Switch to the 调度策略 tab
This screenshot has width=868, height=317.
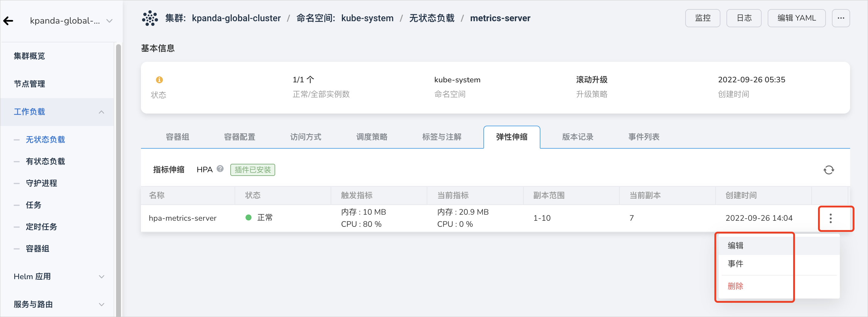coord(372,137)
